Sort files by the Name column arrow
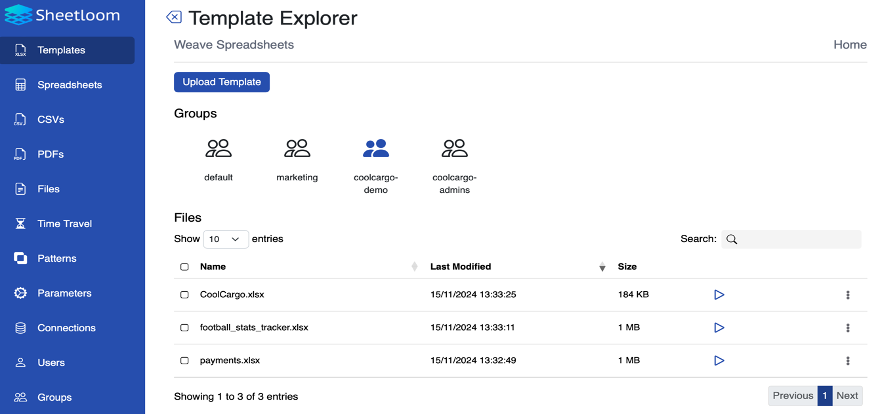Image resolution: width=880 pixels, height=414 pixels. point(414,267)
